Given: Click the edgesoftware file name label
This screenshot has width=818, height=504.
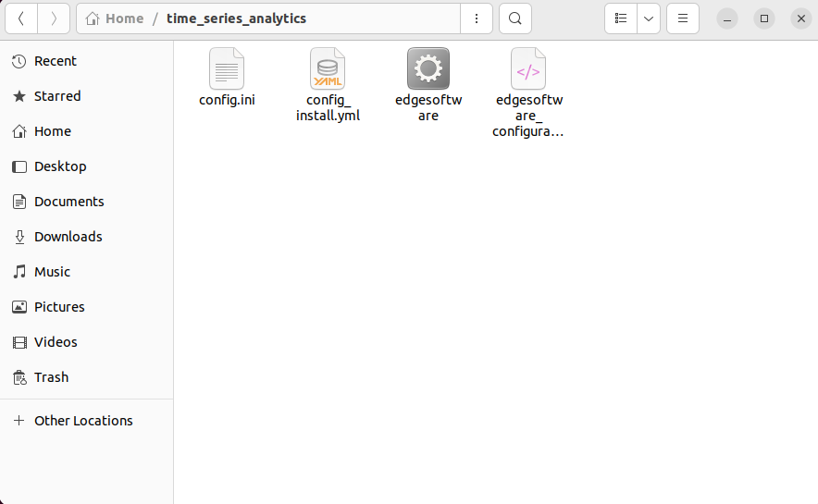Looking at the screenshot, I should pos(428,108).
